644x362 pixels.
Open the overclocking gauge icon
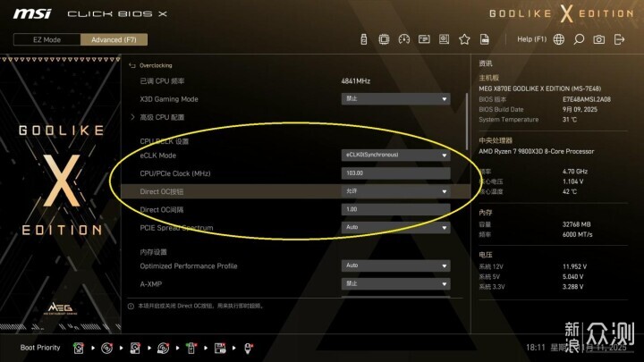click(x=404, y=39)
